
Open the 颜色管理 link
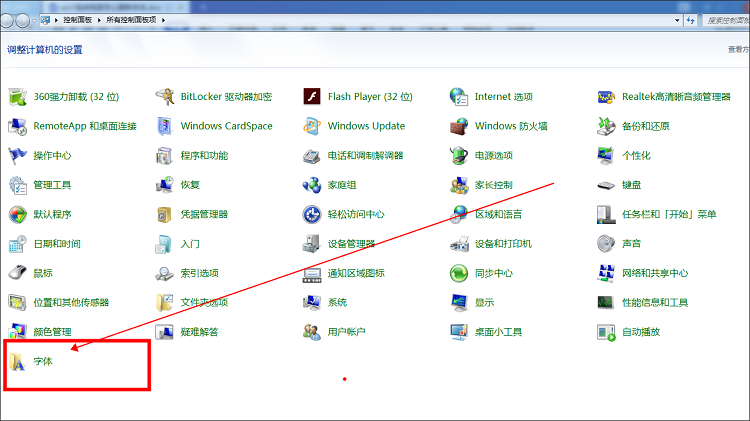tap(52, 332)
